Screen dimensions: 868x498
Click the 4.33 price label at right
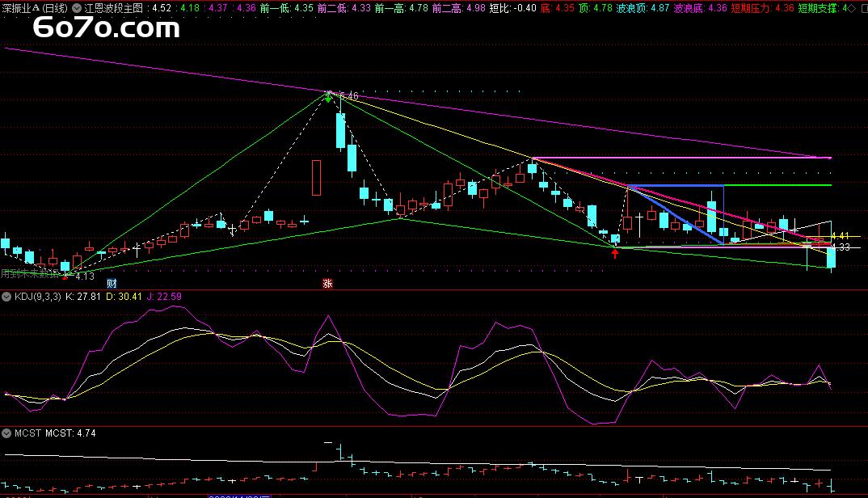pyautogui.click(x=841, y=247)
